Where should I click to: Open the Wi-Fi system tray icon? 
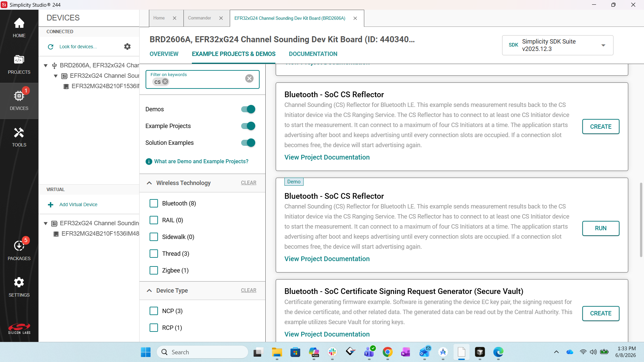(583, 352)
